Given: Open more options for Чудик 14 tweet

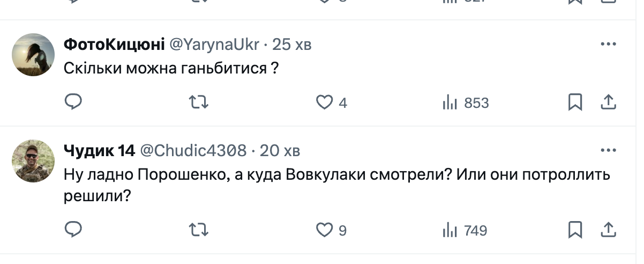Looking at the screenshot, I should (x=608, y=150).
